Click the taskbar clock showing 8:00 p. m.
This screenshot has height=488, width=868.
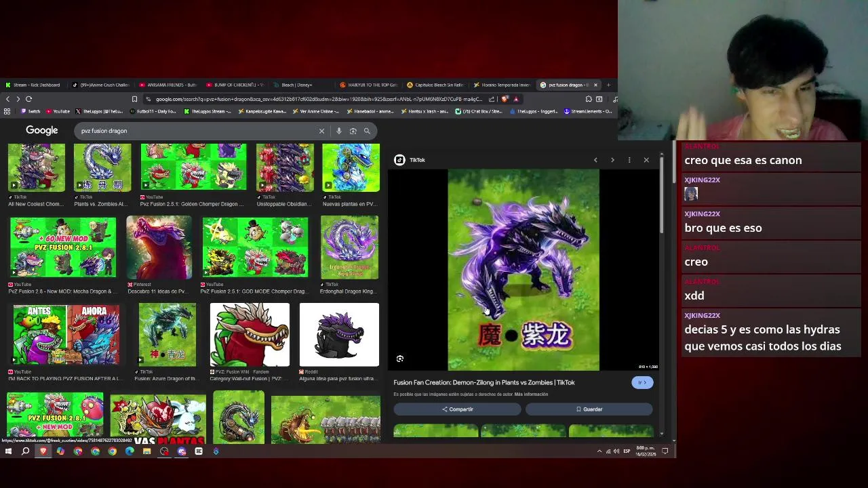(645, 451)
